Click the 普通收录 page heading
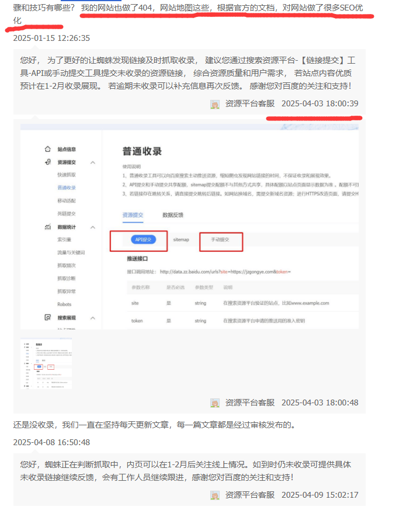This screenshot has width=420, height=510. tap(142, 151)
